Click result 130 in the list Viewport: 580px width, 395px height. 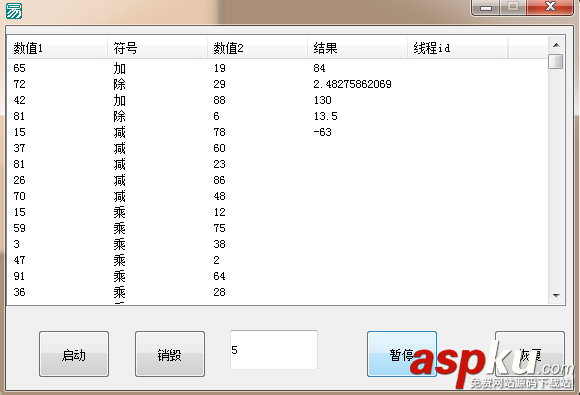[323, 100]
